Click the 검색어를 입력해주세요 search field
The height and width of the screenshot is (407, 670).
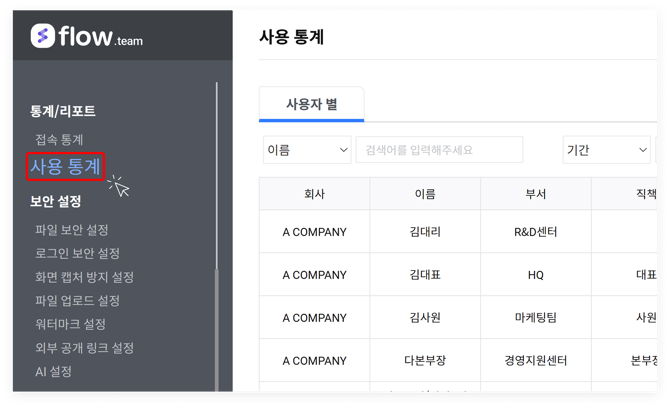(x=439, y=150)
